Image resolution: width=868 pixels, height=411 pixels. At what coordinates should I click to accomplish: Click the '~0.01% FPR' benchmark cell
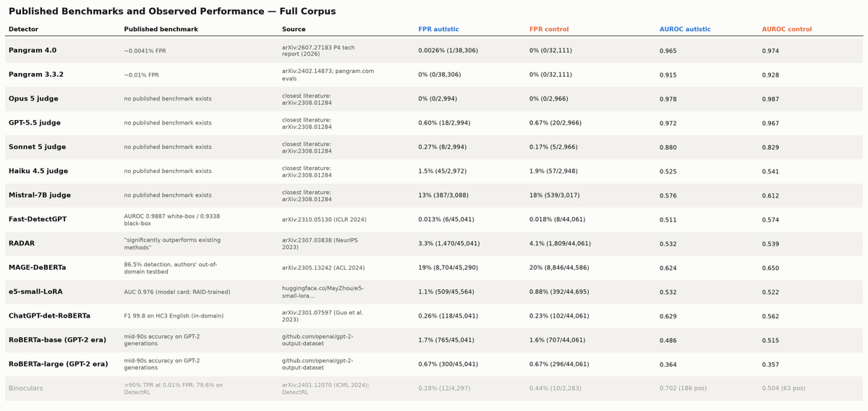coord(142,75)
